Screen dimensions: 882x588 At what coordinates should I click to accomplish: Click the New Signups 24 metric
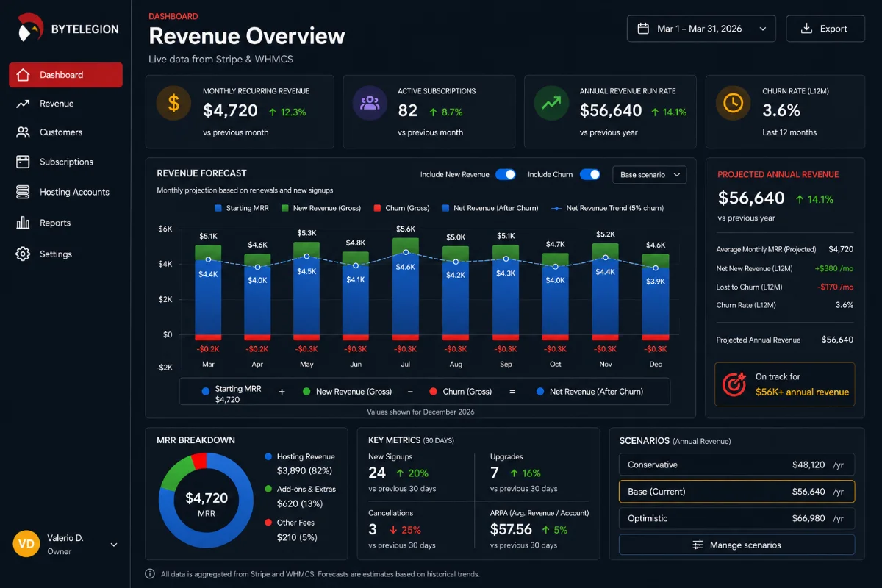377,473
